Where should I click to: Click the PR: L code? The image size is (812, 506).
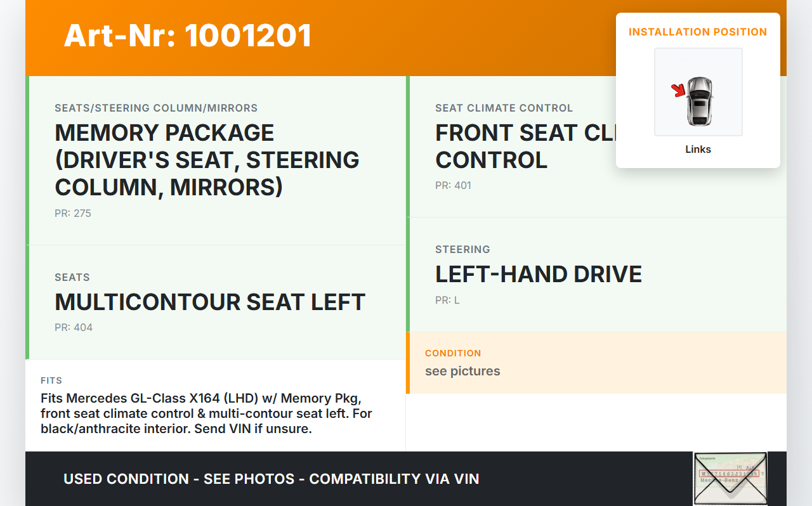[x=447, y=301]
